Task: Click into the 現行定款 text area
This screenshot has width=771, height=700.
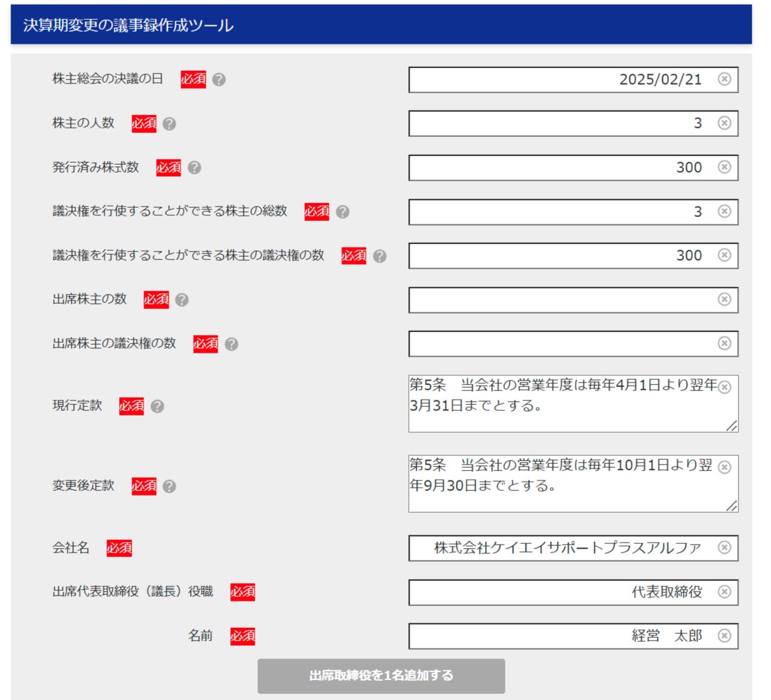Action: tap(573, 404)
